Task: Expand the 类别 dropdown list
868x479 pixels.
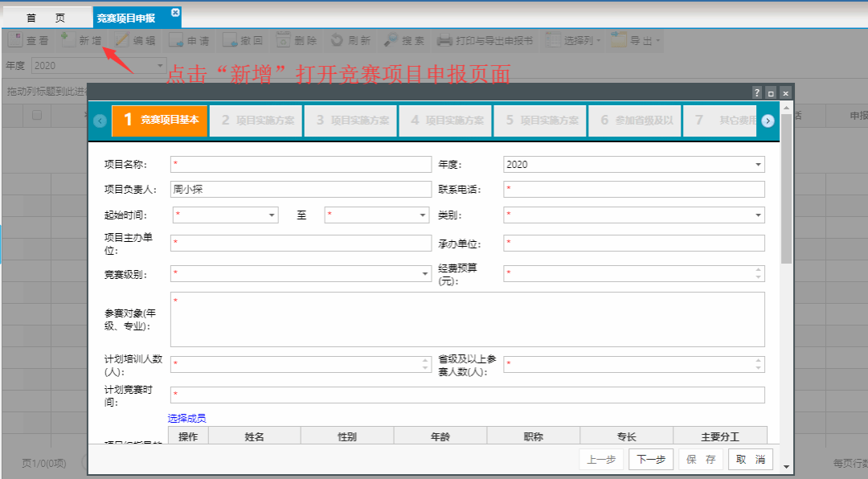Action: click(x=758, y=215)
